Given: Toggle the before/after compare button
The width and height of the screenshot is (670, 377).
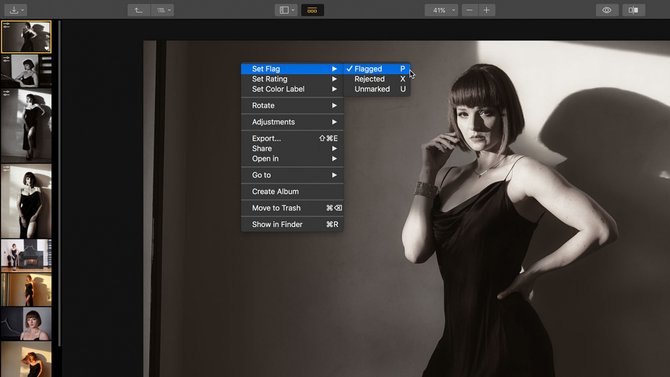Looking at the screenshot, I should point(633,10).
